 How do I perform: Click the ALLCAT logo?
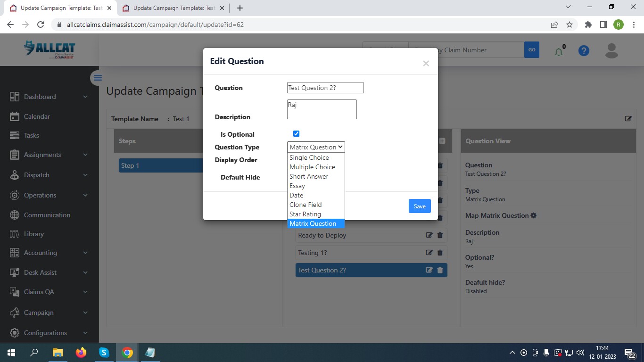tap(50, 50)
